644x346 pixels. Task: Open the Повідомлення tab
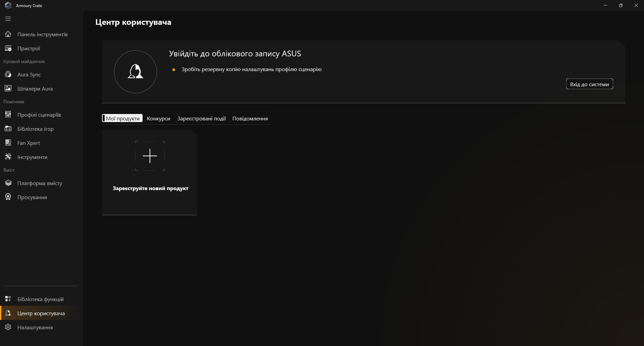click(250, 118)
